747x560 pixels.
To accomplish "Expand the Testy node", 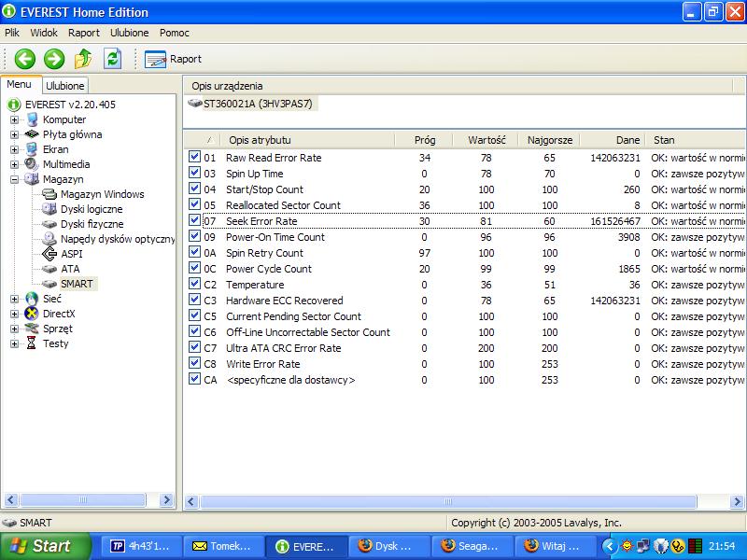I will coord(14,343).
